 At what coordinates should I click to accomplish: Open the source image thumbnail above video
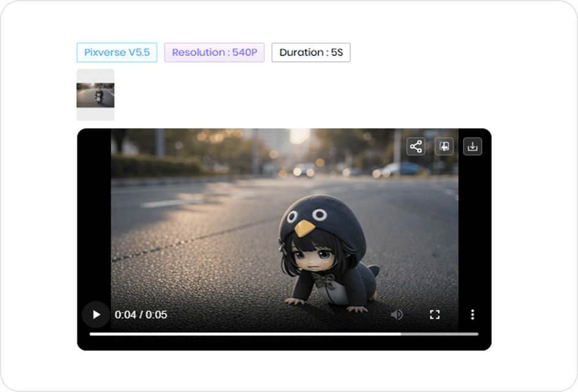[96, 95]
